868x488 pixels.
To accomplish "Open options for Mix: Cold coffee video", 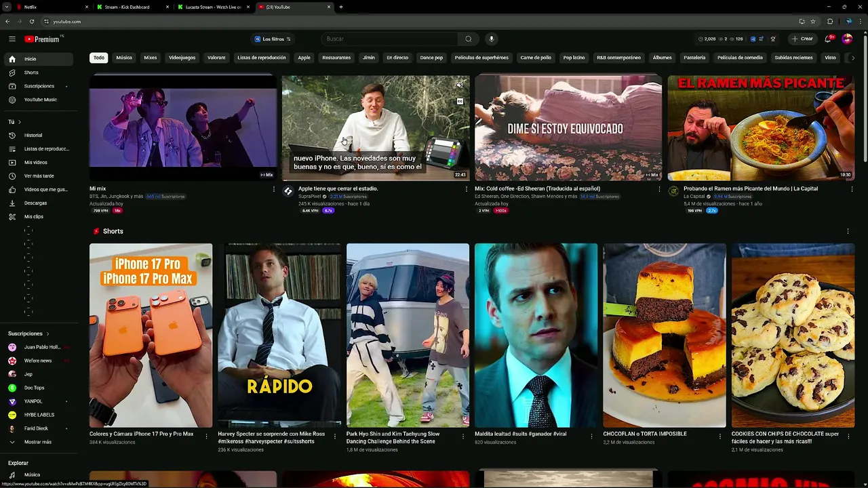I will coord(659,189).
